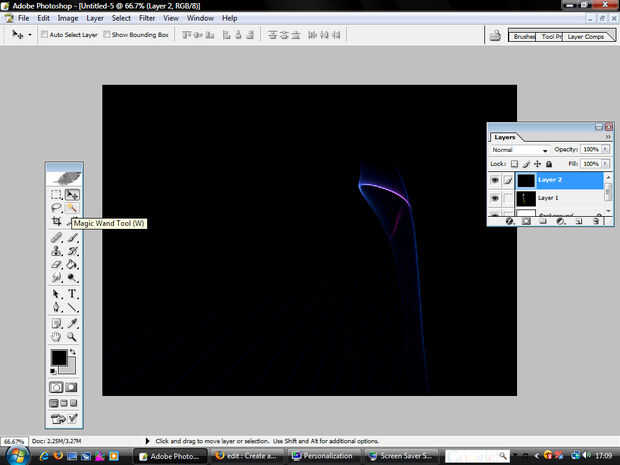Hide Layer 1 with its eye icon
Screen dimensions: 620x465
495,198
